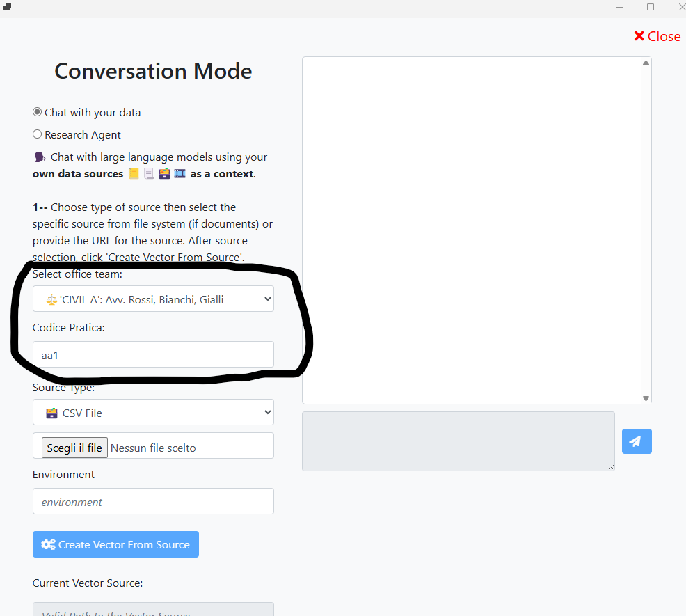This screenshot has height=616, width=686.
Task: Click Create Vector From Source button
Action: coord(115,544)
